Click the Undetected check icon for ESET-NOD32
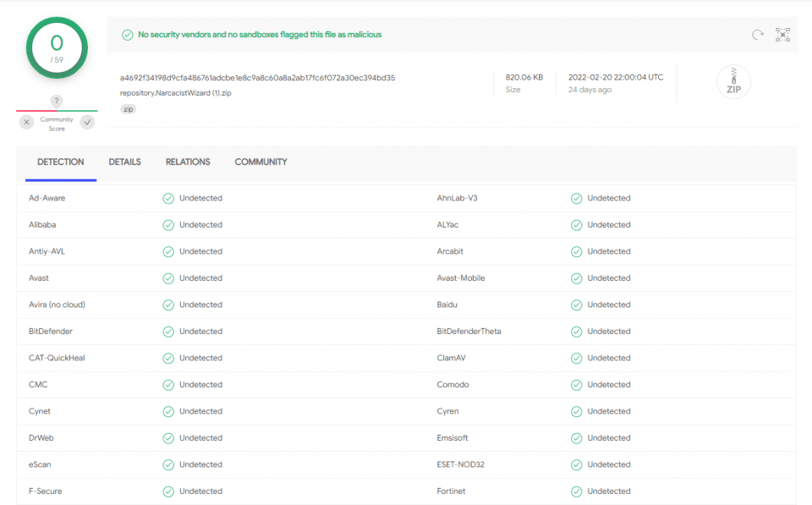812x505 pixels. point(576,465)
